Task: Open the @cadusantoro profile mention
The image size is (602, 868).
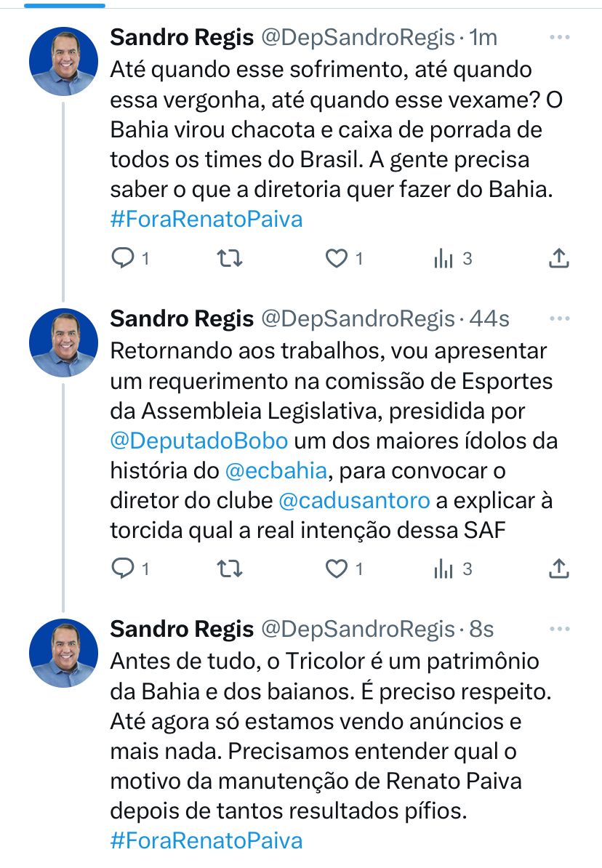Action: pos(354,501)
